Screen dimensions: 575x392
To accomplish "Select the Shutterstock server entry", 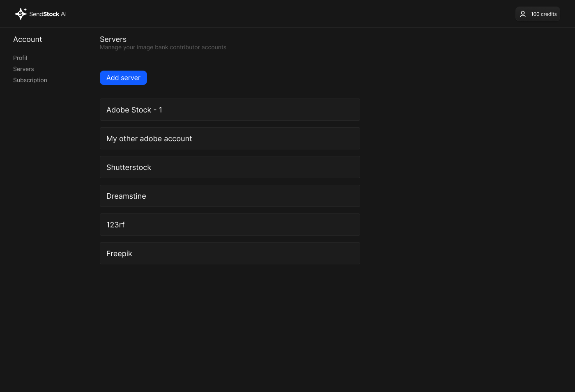I will click(230, 167).
